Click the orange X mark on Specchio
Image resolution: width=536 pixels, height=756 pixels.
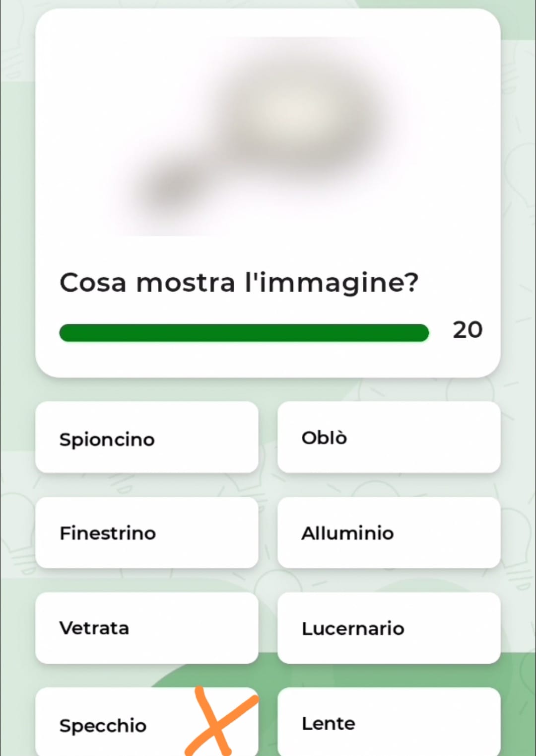[221, 721]
